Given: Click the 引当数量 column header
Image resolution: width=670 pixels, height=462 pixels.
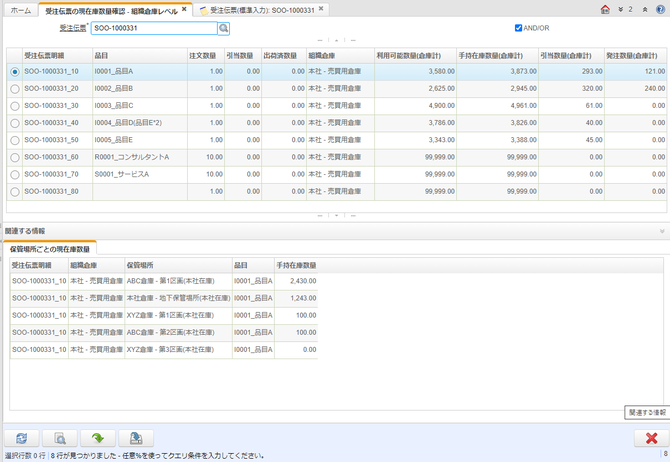Looking at the screenshot, I should tap(243, 56).
